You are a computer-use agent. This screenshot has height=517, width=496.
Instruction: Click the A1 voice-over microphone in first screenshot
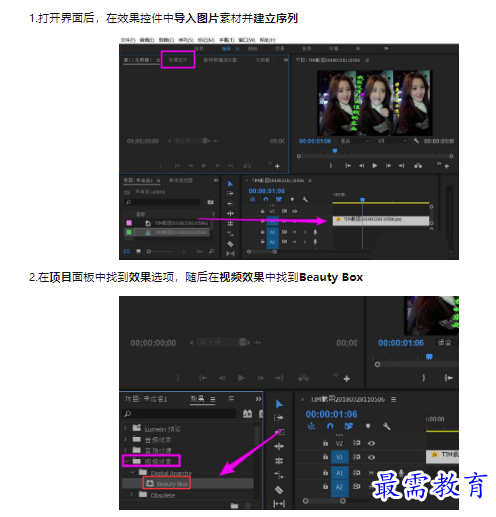click(x=315, y=232)
